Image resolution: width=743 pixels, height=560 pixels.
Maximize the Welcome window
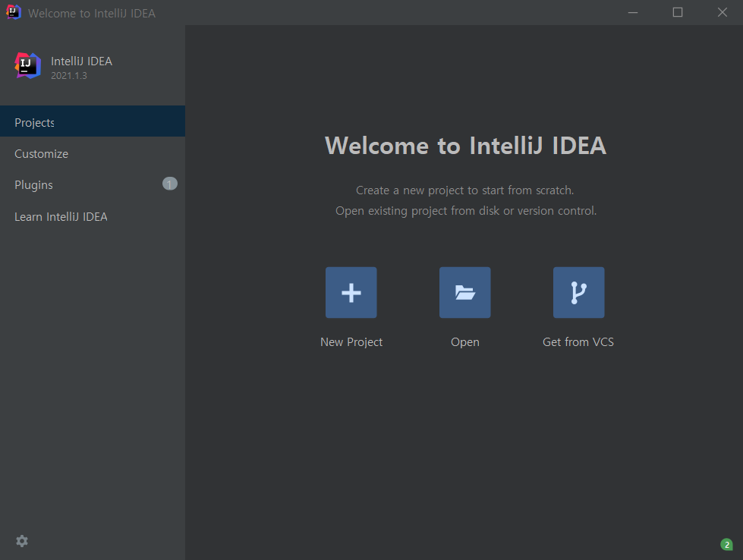(678, 12)
